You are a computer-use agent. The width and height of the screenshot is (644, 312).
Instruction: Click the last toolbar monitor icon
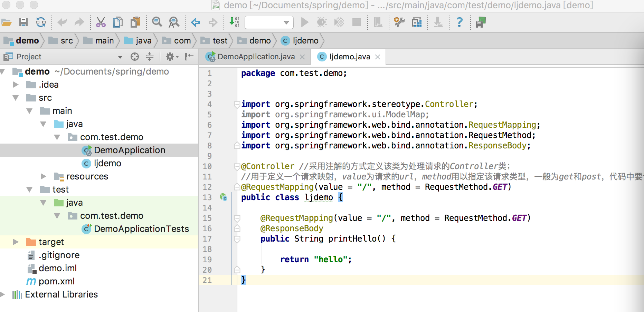[x=481, y=22]
